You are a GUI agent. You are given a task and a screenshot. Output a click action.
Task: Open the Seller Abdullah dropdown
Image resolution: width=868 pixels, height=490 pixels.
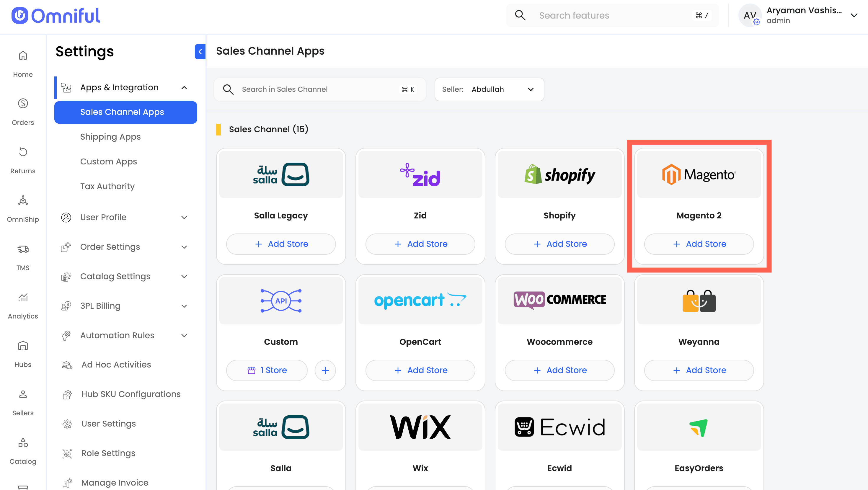[x=489, y=89]
